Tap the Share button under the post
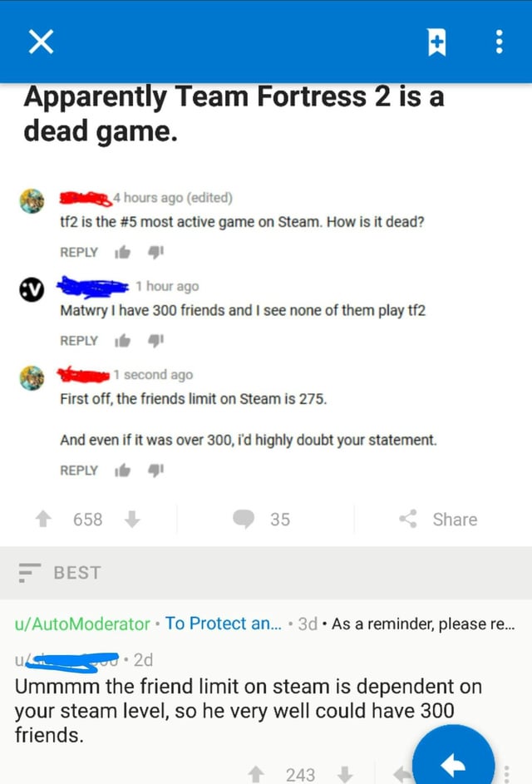The width and height of the screenshot is (532, 784). 439,519
